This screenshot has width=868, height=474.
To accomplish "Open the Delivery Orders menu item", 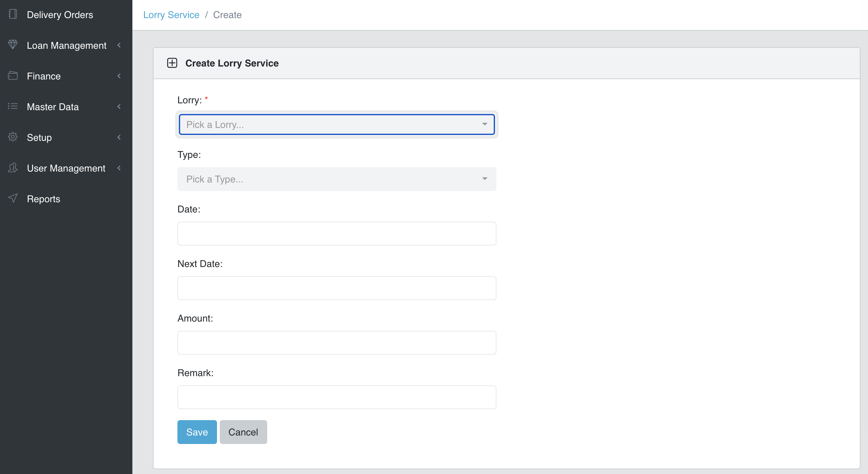I will click(60, 15).
